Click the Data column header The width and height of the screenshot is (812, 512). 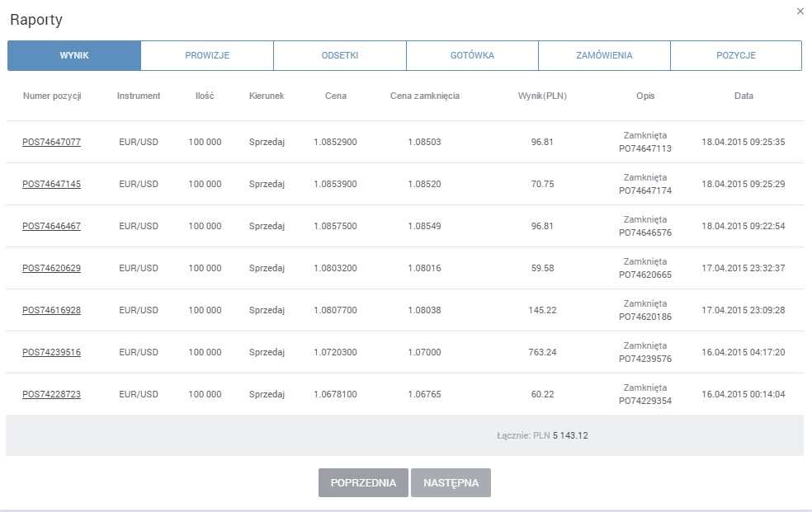744,96
